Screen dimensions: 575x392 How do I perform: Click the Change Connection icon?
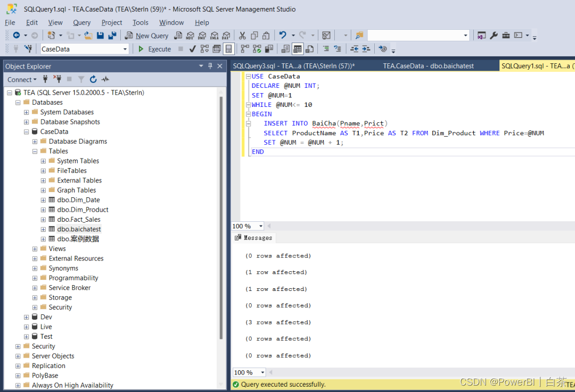28,49
